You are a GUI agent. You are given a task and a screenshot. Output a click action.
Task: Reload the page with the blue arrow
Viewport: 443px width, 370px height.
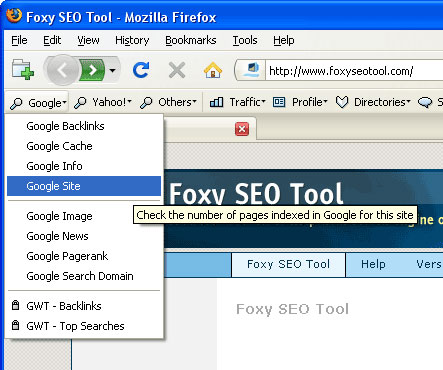coord(141,70)
